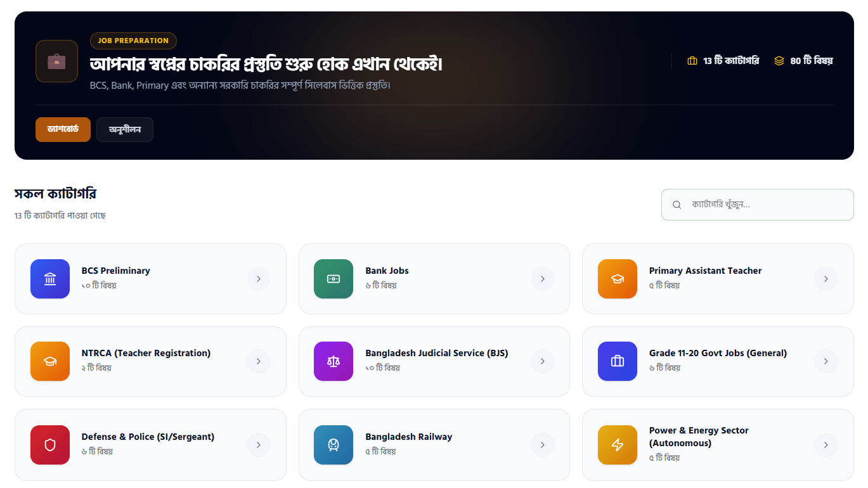Click the BCS Preliminary bank building icon
Image resolution: width=868 pixels, height=488 pixels.
pos(50,279)
